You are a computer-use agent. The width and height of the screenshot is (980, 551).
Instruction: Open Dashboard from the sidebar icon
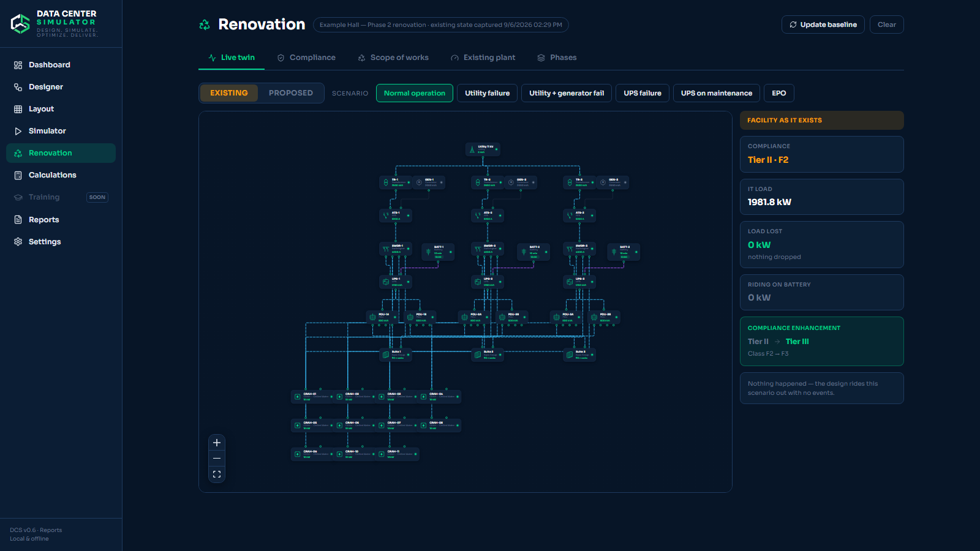click(x=18, y=65)
